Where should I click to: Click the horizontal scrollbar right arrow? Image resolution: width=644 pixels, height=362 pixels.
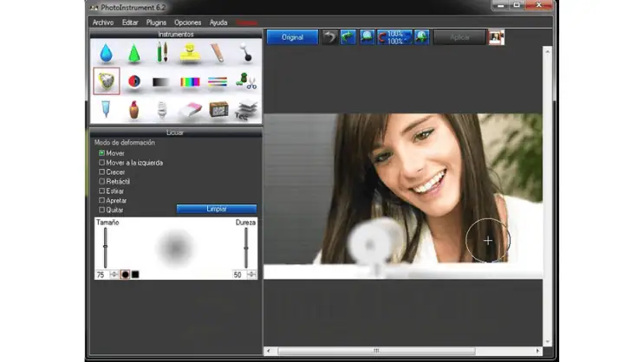pos(537,351)
